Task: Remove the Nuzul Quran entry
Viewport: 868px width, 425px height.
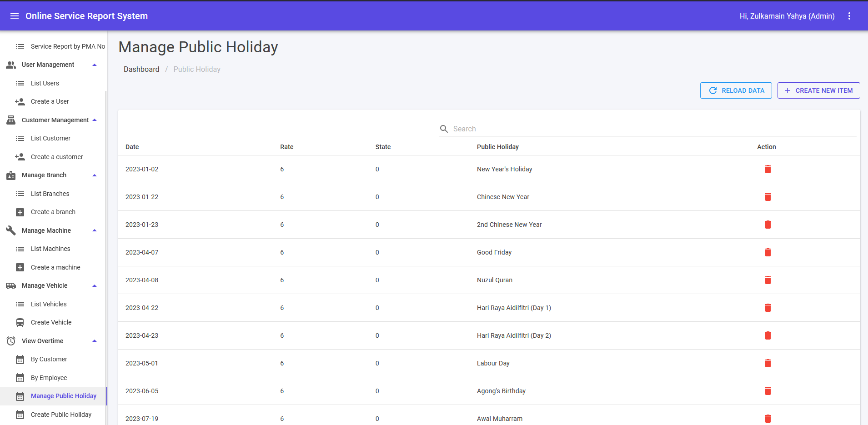Action: coord(768,280)
